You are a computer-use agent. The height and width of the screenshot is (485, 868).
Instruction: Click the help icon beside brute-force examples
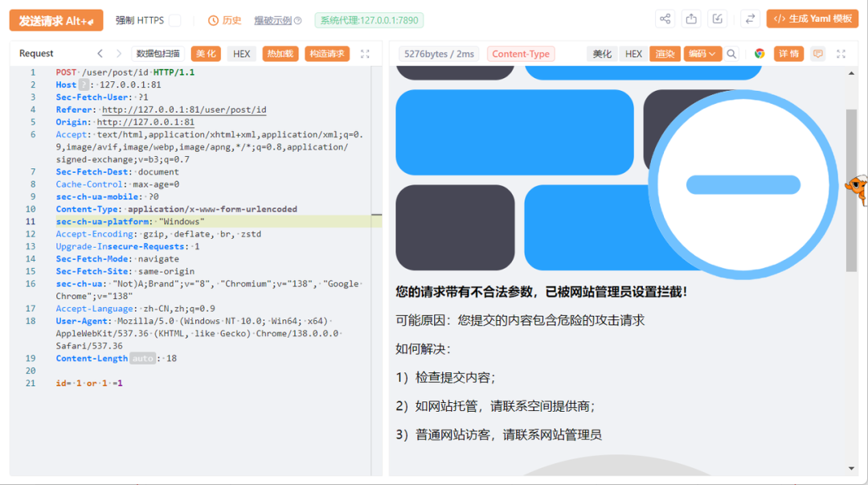(298, 20)
